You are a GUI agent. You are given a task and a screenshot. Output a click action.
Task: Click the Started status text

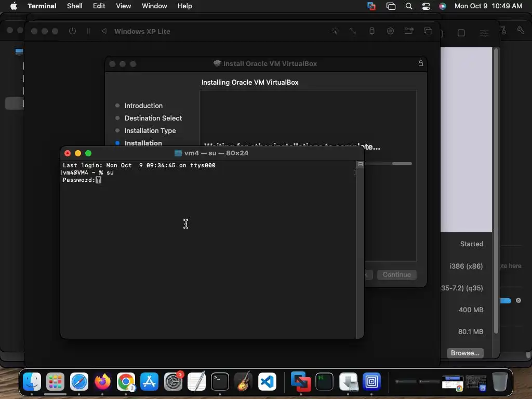(472, 244)
